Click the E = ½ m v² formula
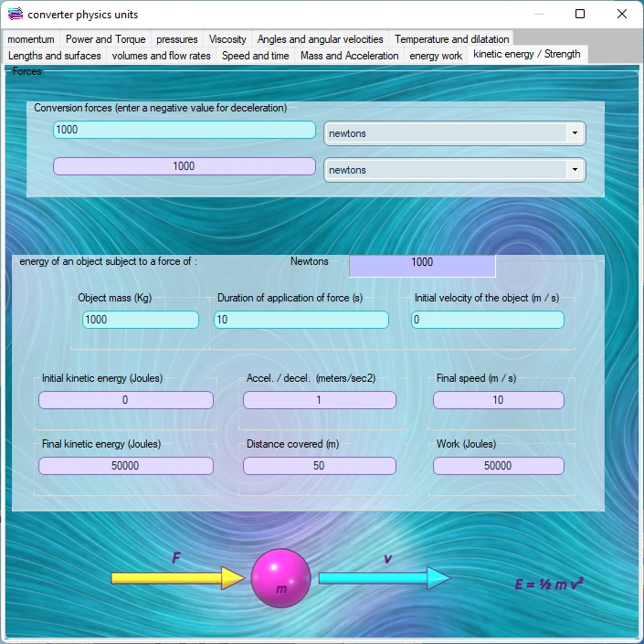Image resolution: width=644 pixels, height=644 pixels. pyautogui.click(x=549, y=584)
